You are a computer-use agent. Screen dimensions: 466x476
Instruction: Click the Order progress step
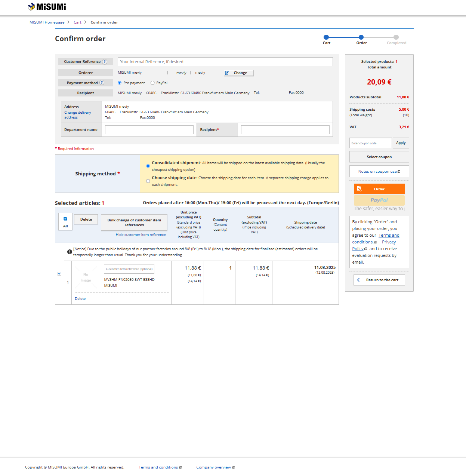pos(361,37)
